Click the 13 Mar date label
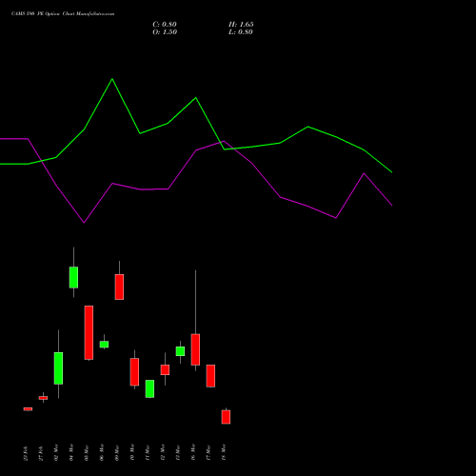This screenshot has width=476, height=476. 178,452
